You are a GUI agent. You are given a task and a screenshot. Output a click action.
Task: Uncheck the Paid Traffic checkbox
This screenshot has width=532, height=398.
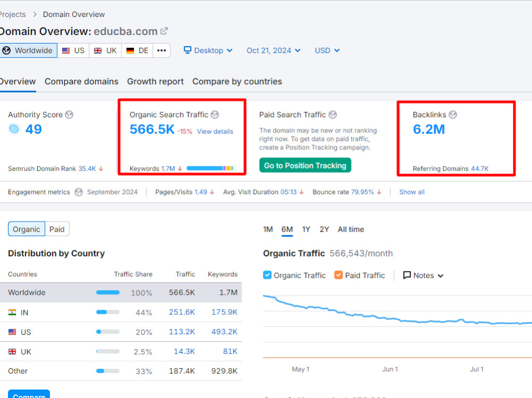338,275
